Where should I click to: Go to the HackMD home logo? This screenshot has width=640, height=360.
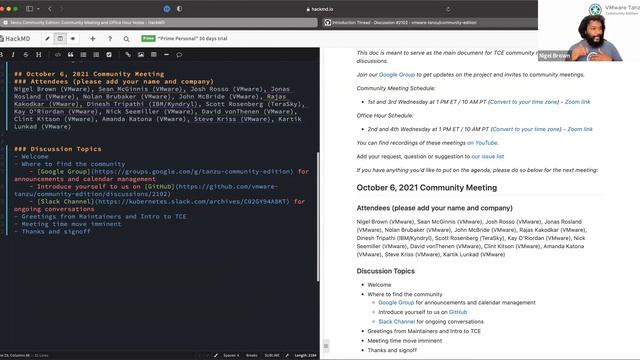pos(16,38)
